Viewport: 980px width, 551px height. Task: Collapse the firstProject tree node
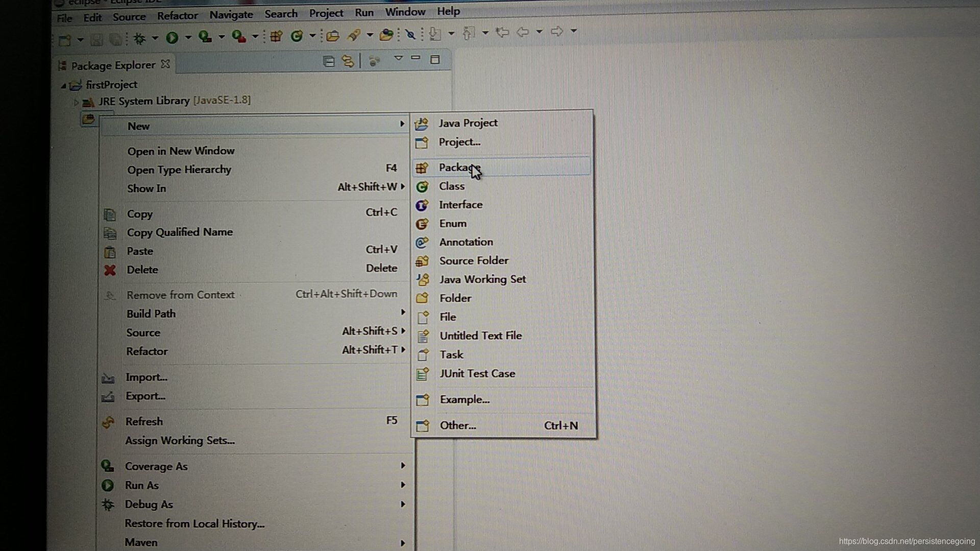[64, 86]
